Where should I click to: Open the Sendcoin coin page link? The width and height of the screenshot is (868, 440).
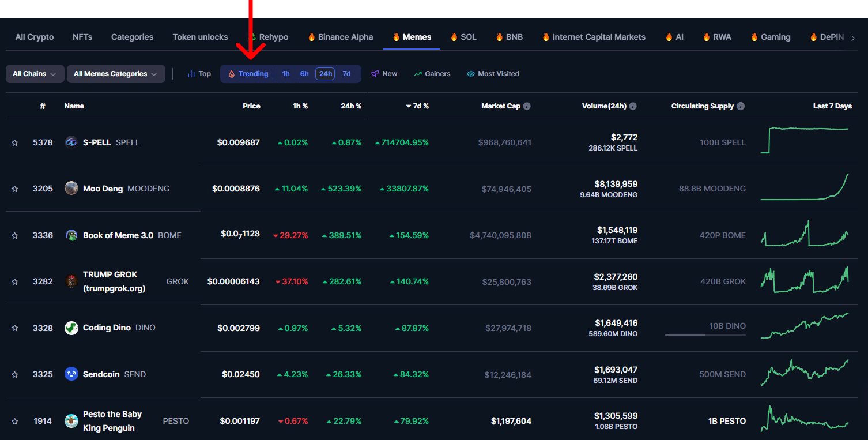click(x=114, y=374)
